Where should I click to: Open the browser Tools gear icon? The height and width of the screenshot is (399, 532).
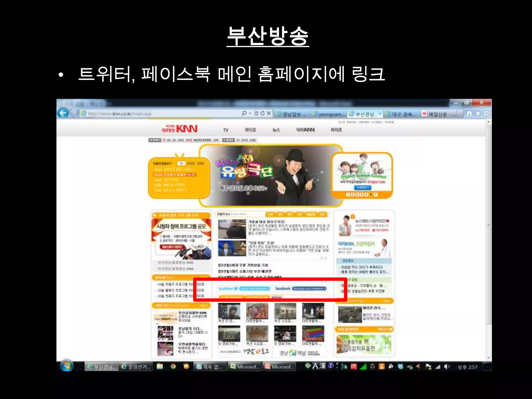[x=486, y=113]
